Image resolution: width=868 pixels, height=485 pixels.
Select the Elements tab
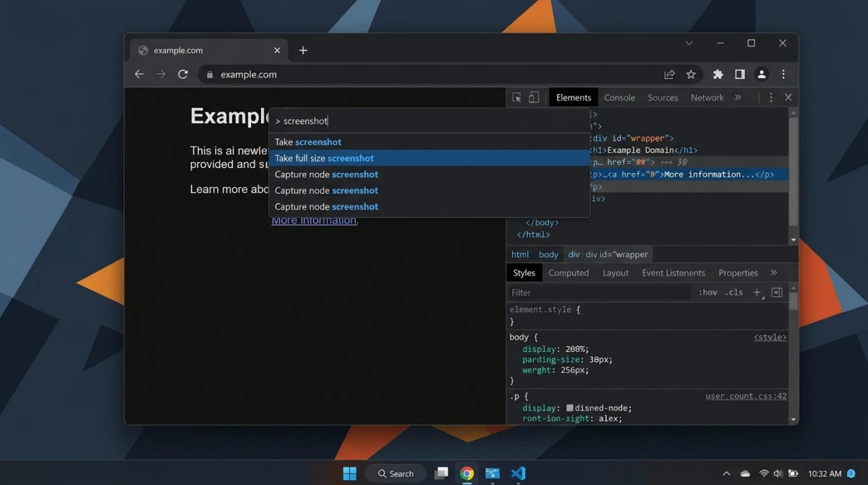click(x=574, y=98)
